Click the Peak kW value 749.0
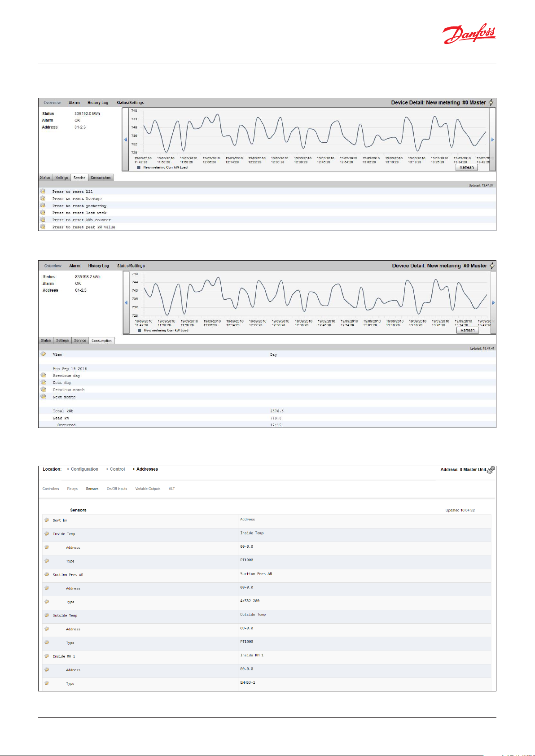Image resolution: width=535 pixels, height=756 pixels. (276, 418)
